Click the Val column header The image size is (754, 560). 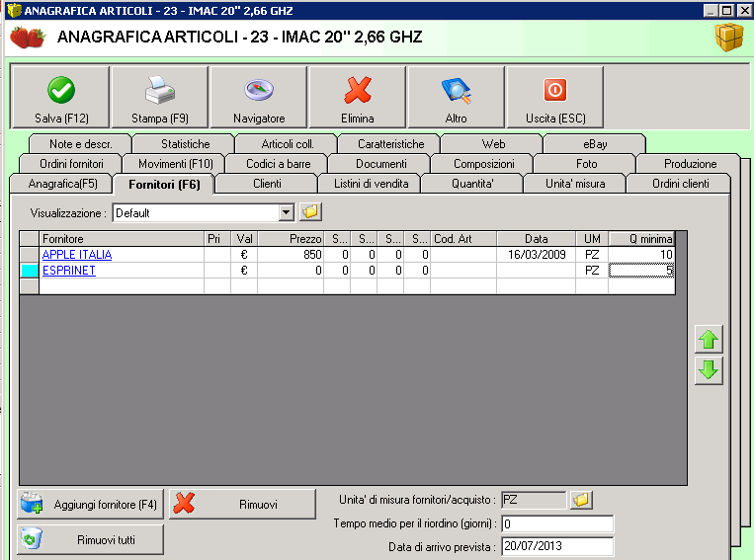click(244, 239)
